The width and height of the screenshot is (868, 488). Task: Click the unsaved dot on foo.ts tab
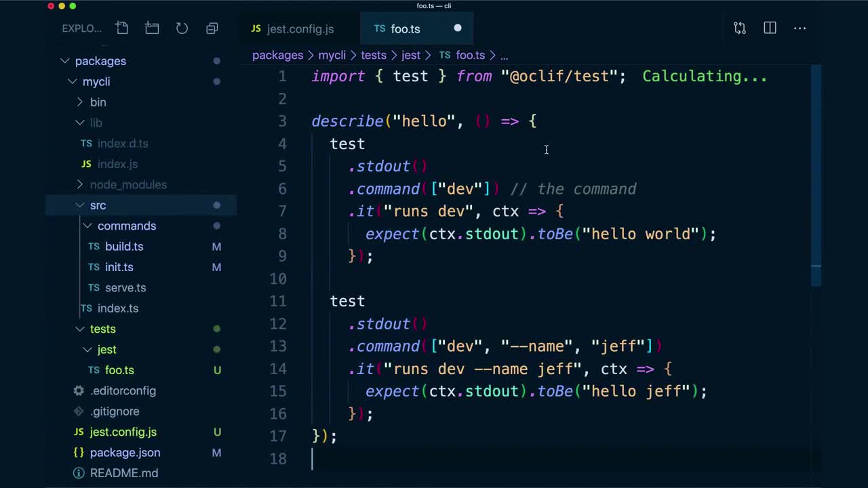pos(457,28)
